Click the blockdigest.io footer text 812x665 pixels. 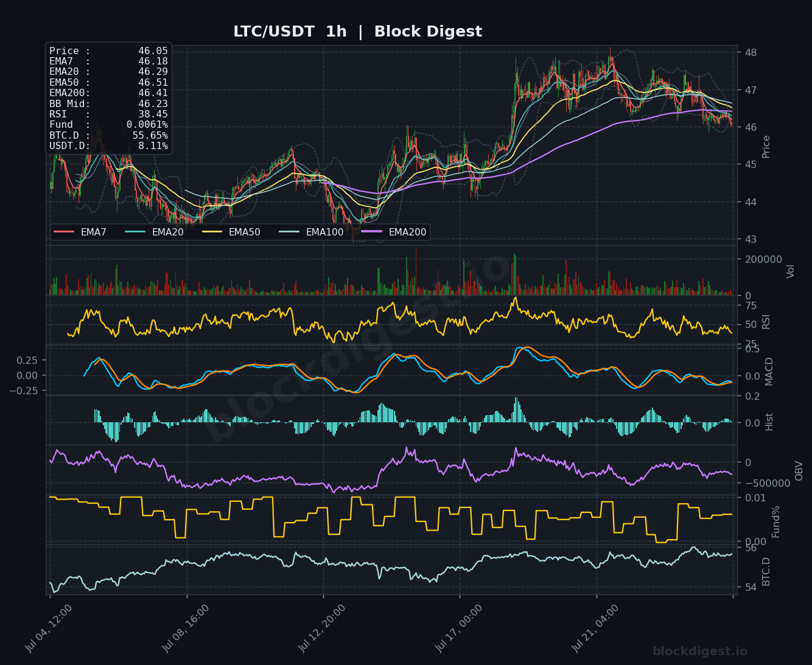[700, 651]
